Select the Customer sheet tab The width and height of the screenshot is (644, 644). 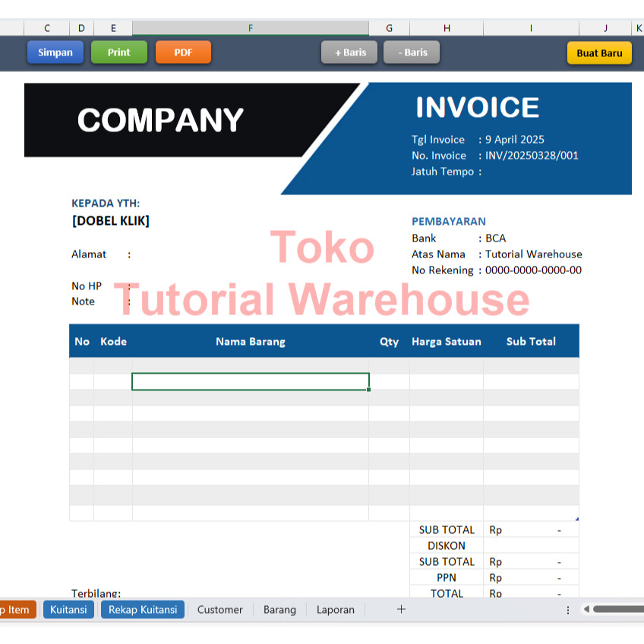click(219, 609)
